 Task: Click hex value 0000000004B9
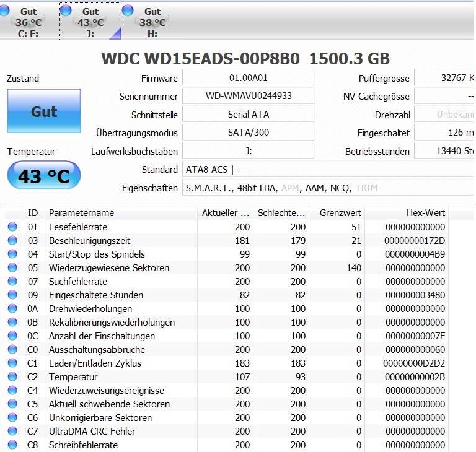(415, 254)
